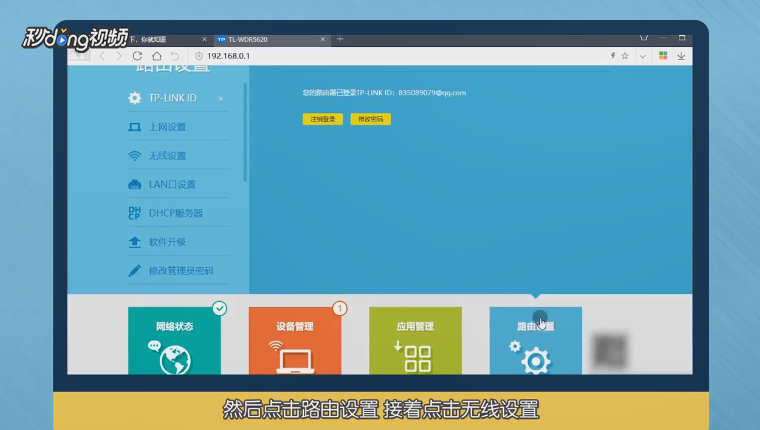Open address bar dropdown arrow
The width and height of the screenshot is (760, 430).
tap(642, 57)
